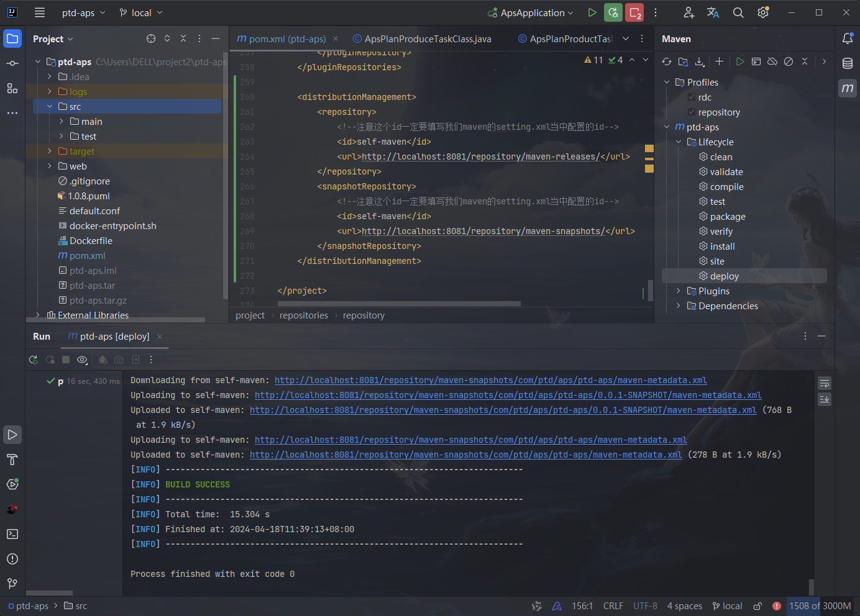Open the Dockerfile in project tree
860x616 pixels.
(91, 241)
